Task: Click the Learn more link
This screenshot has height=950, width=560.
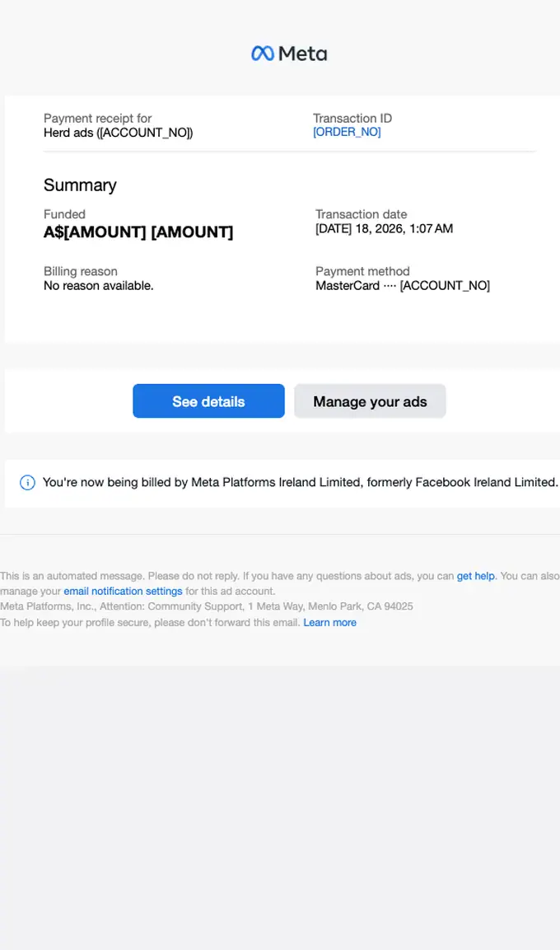Action: coord(330,622)
